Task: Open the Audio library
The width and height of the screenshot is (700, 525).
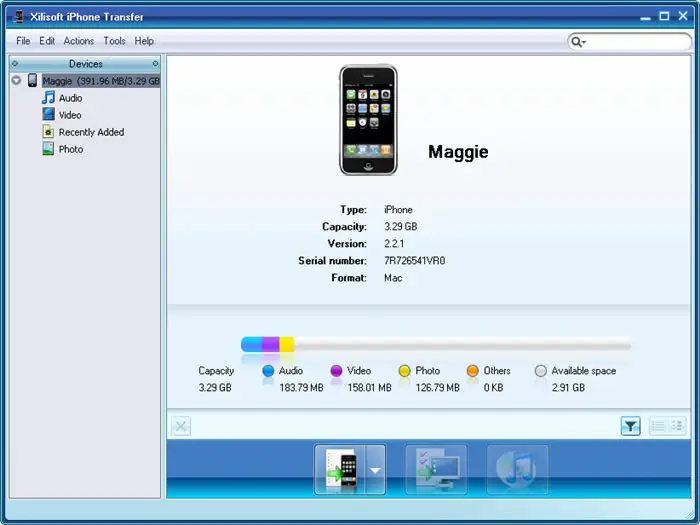Action: tap(71, 98)
